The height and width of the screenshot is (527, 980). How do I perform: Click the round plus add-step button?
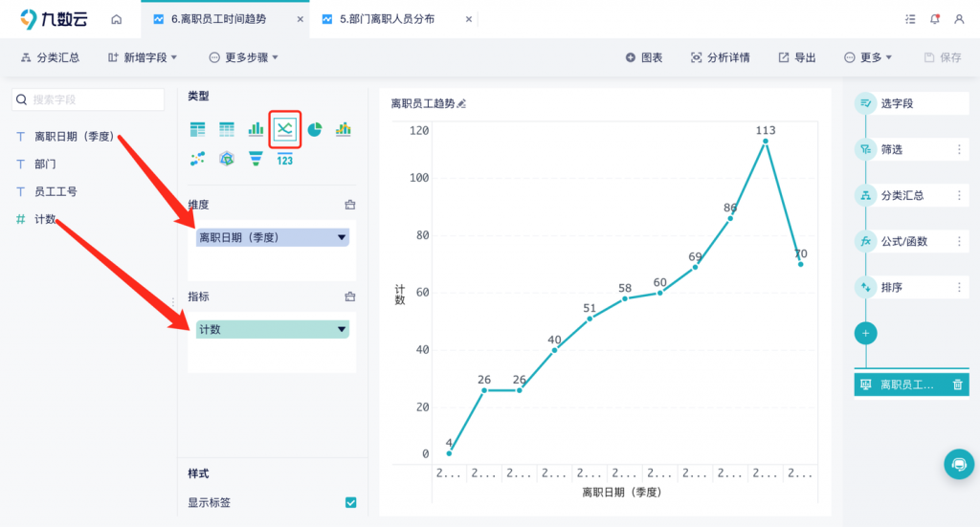tap(865, 333)
